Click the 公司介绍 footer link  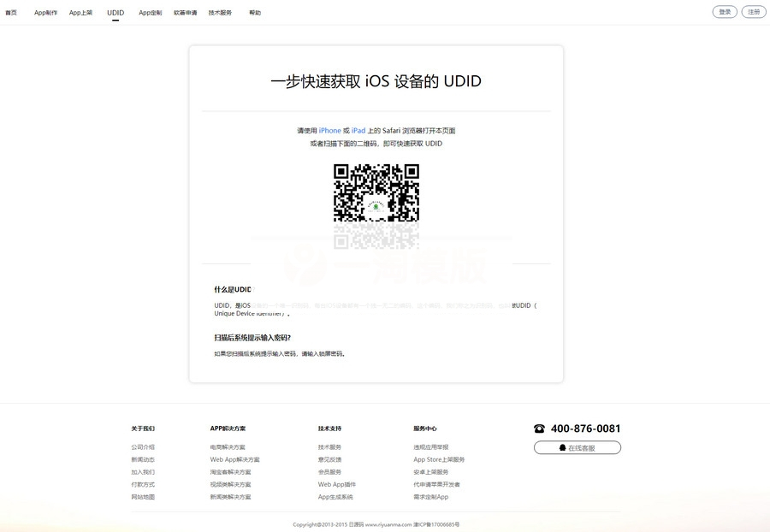click(x=142, y=446)
